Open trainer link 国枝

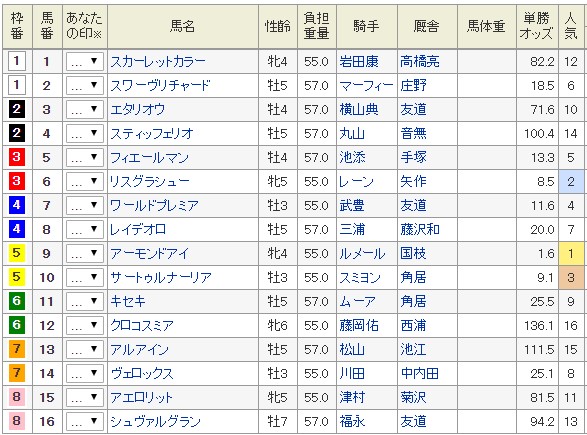click(x=413, y=253)
